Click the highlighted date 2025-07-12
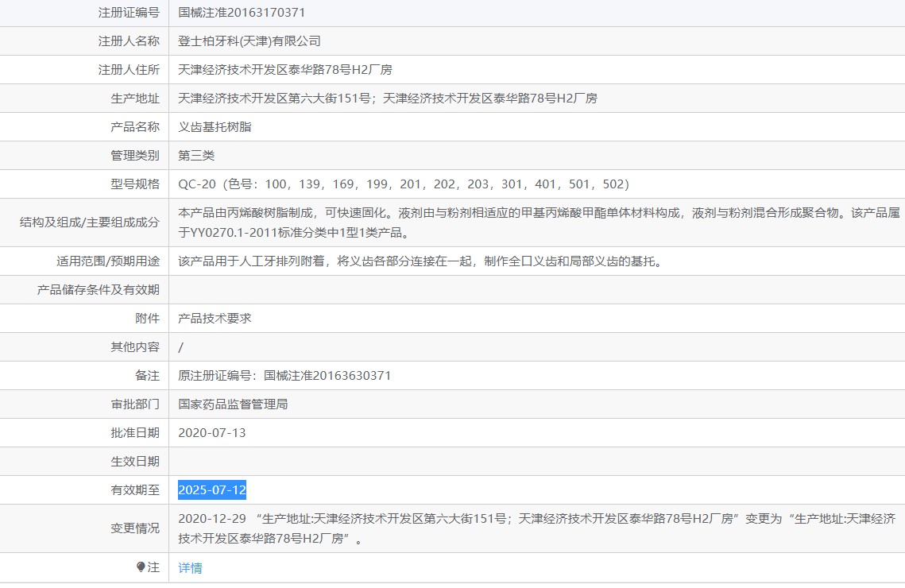Image resolution: width=905 pixels, height=588 pixels. 212,490
